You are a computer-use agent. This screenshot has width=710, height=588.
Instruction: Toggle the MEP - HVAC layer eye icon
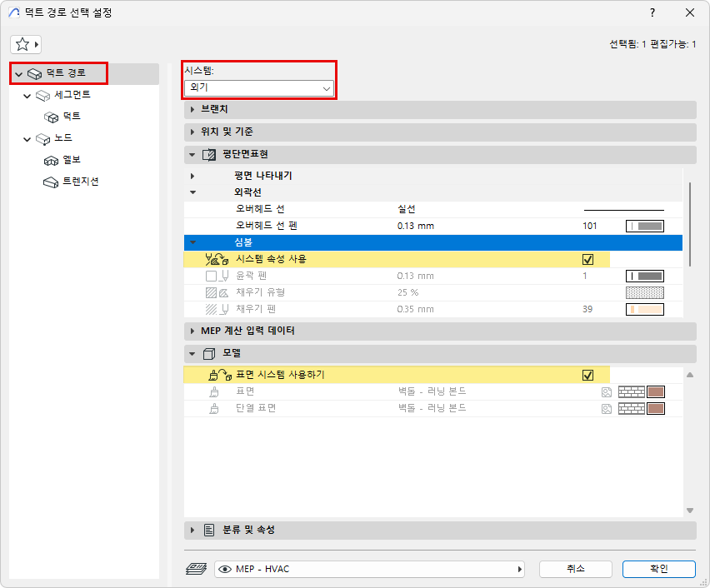pos(225,569)
